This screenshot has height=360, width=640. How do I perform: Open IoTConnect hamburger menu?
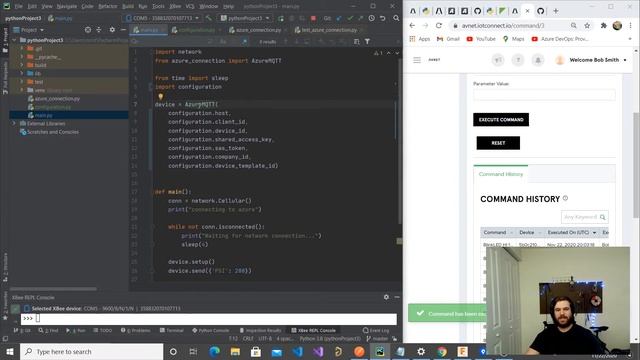tap(417, 60)
